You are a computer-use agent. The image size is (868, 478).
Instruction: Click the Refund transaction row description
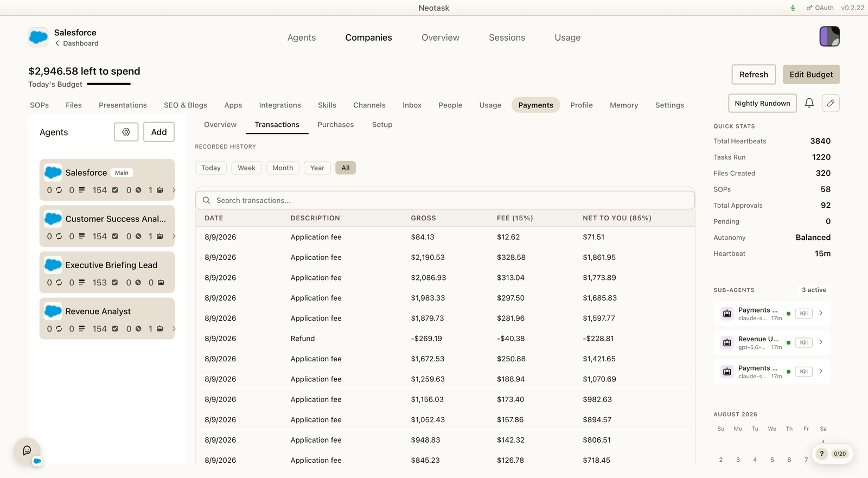tap(303, 339)
